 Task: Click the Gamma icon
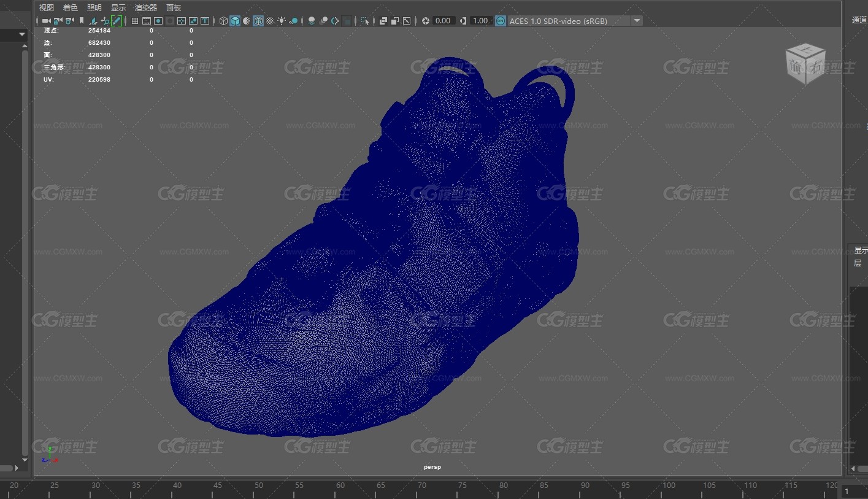coord(463,21)
